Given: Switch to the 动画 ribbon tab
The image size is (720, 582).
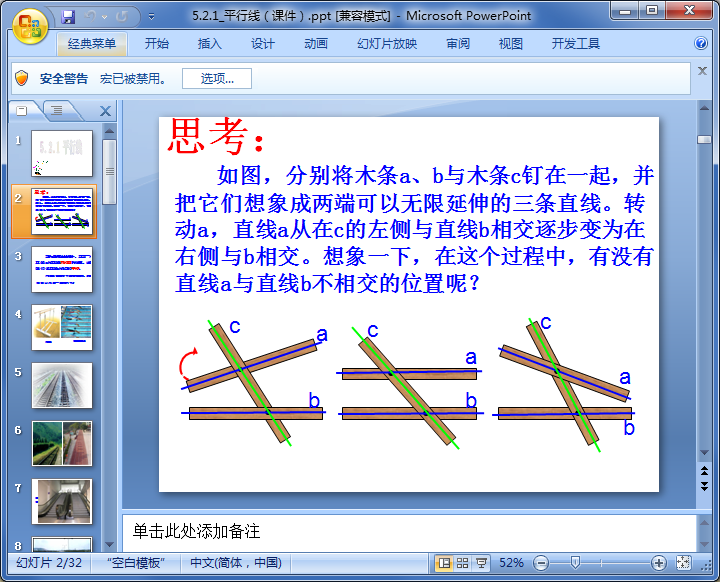Looking at the screenshot, I should tap(316, 44).
